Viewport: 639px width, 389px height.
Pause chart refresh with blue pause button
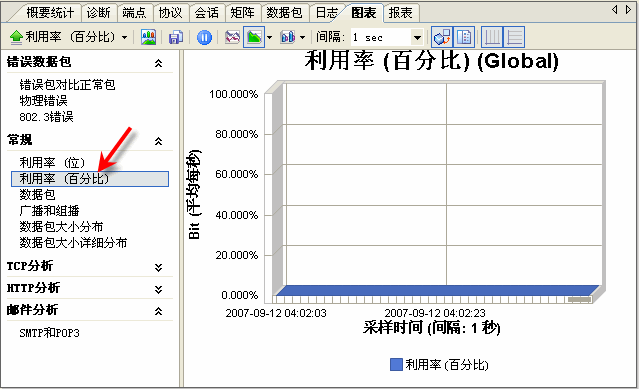[x=204, y=37]
